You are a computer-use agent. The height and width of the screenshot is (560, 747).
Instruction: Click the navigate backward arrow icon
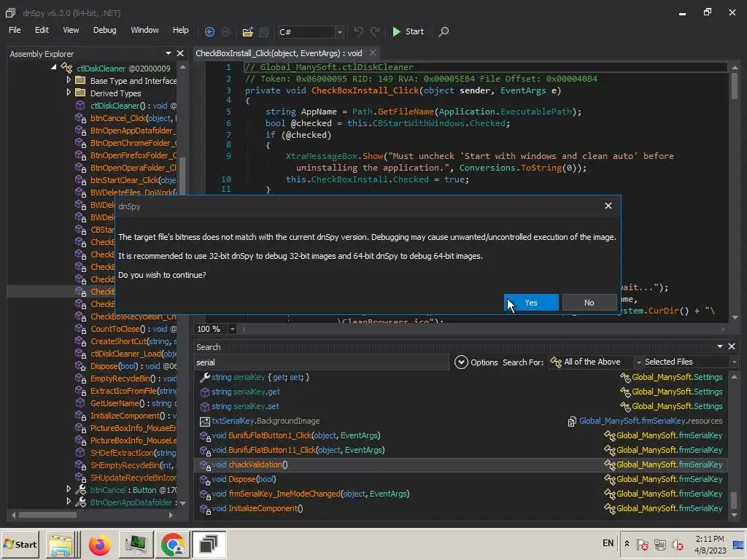pyautogui.click(x=209, y=31)
